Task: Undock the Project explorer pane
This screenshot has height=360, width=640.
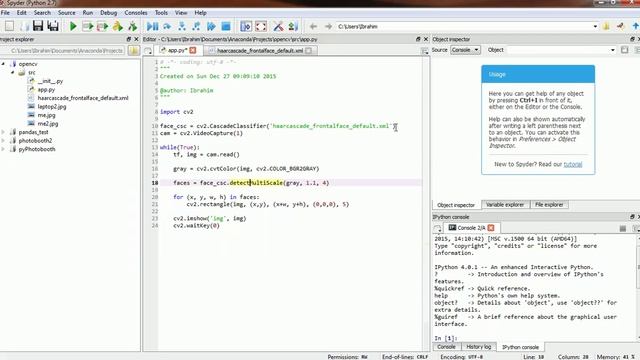Action: click(129, 39)
